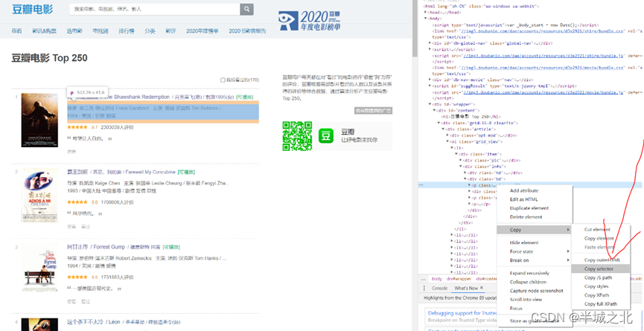Click the green 豆 app icon
The width and height of the screenshot is (644, 331).
tap(327, 136)
